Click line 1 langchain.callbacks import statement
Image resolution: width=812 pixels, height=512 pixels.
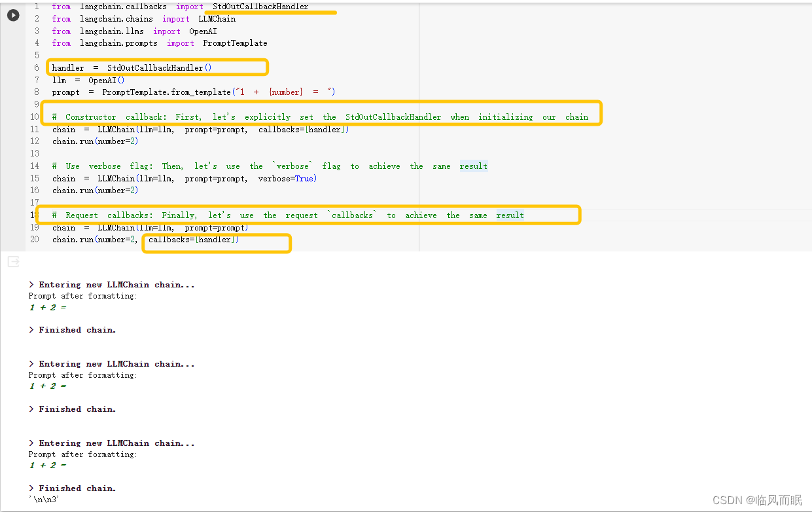point(180,7)
